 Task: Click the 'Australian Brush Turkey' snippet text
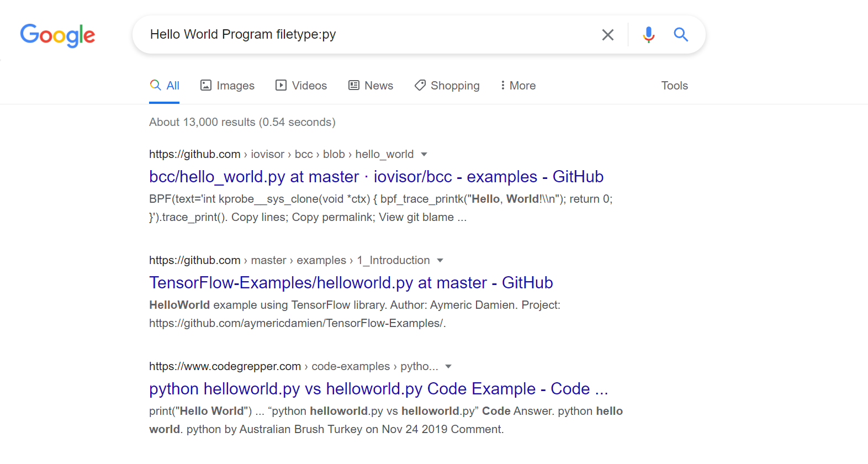click(301, 429)
